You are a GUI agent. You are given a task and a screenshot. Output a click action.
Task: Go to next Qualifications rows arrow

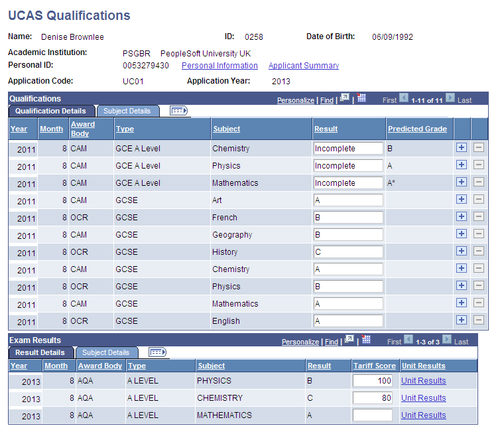point(450,98)
